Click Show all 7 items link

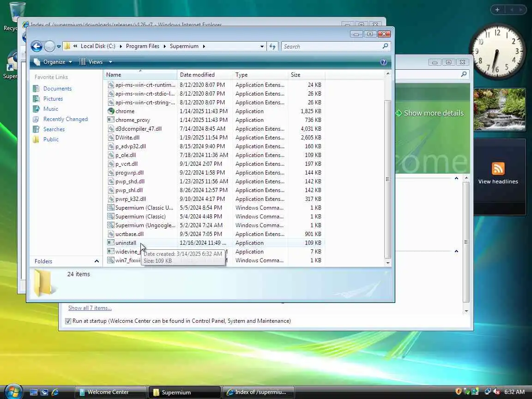(x=90, y=308)
